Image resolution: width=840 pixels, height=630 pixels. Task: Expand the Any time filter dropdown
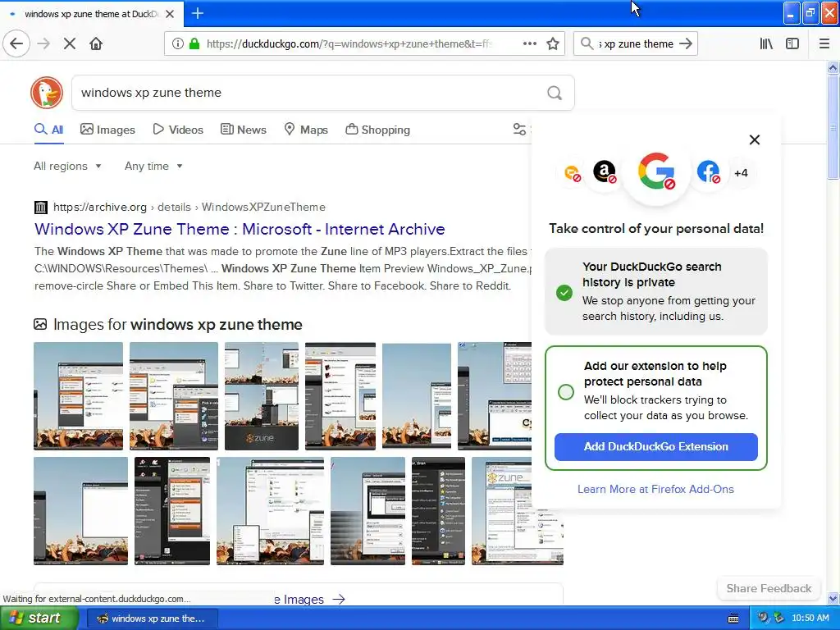(x=153, y=166)
